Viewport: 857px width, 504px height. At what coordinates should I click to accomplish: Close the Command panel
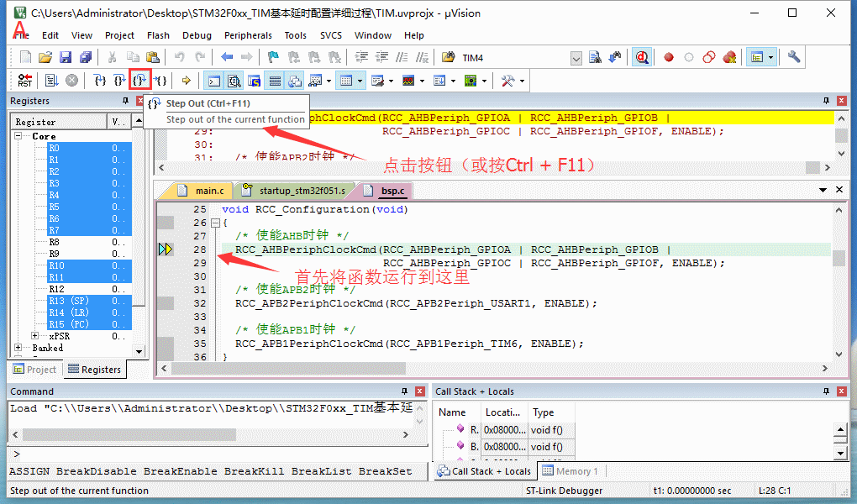[x=420, y=391]
